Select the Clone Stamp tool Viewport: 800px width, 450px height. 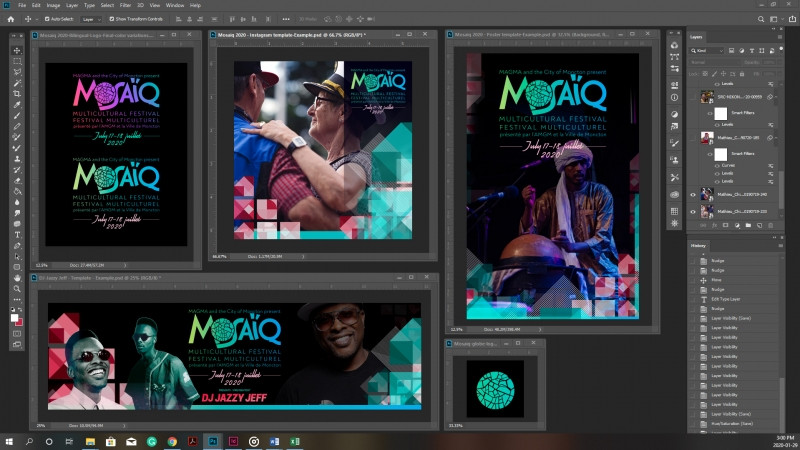pos(17,159)
